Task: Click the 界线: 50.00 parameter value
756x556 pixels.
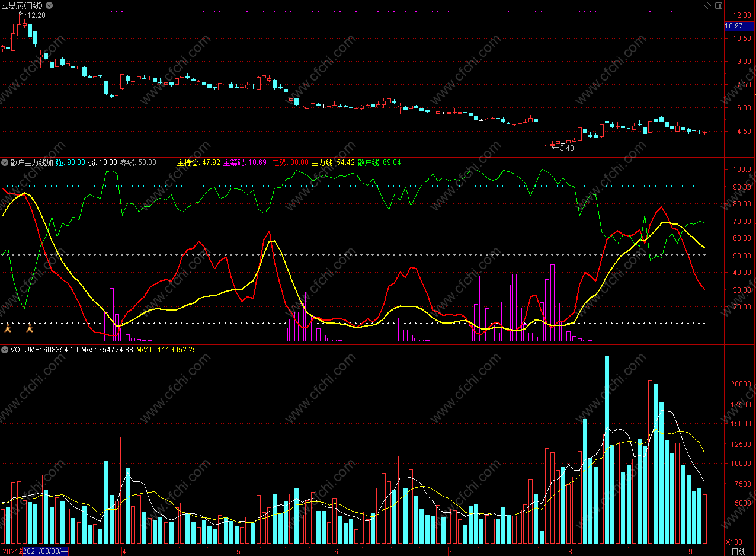Action: point(138,162)
